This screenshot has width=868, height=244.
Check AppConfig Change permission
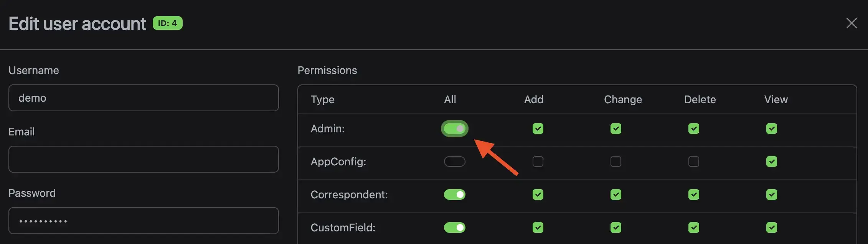click(x=616, y=162)
